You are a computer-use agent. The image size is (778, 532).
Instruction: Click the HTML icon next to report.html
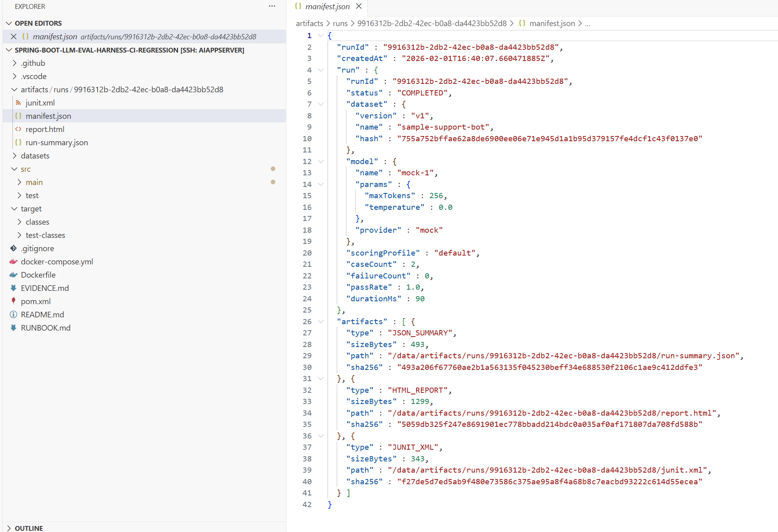pyautogui.click(x=18, y=129)
